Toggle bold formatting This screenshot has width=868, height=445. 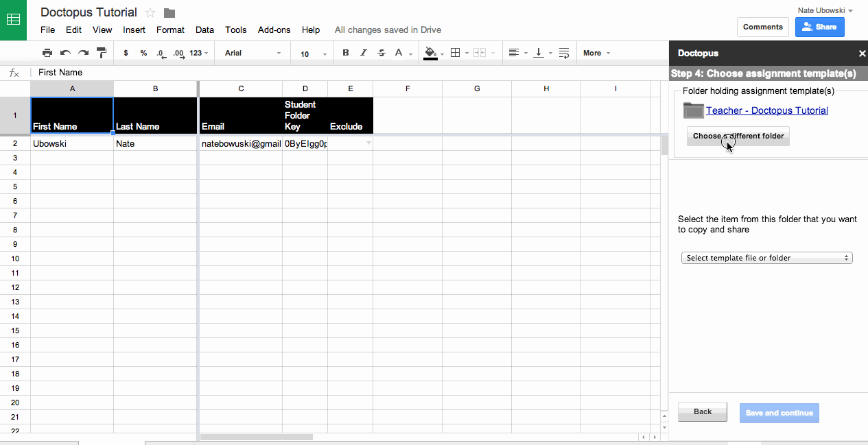(x=345, y=53)
